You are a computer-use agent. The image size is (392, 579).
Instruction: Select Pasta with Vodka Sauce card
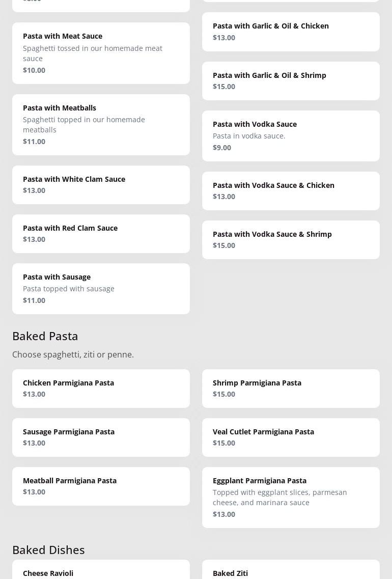point(291,135)
